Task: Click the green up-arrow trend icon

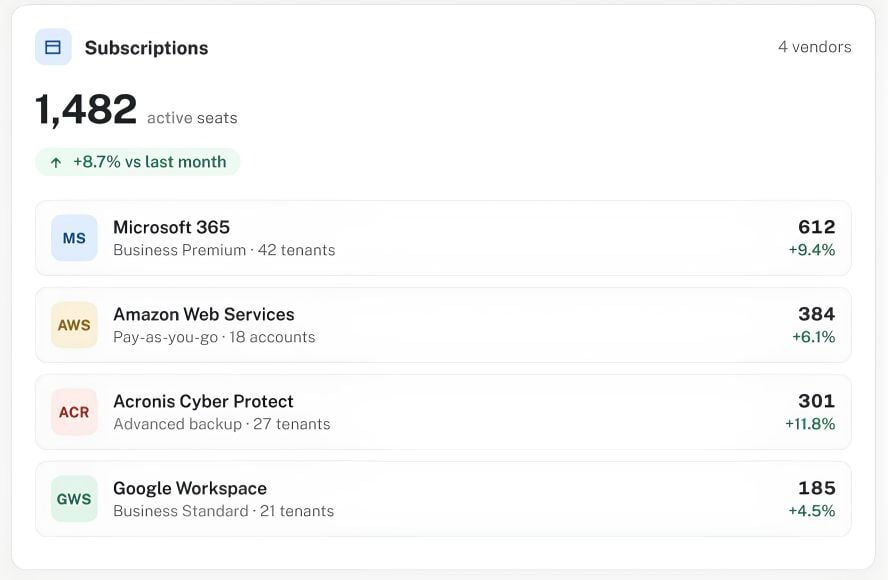Action: point(56,163)
